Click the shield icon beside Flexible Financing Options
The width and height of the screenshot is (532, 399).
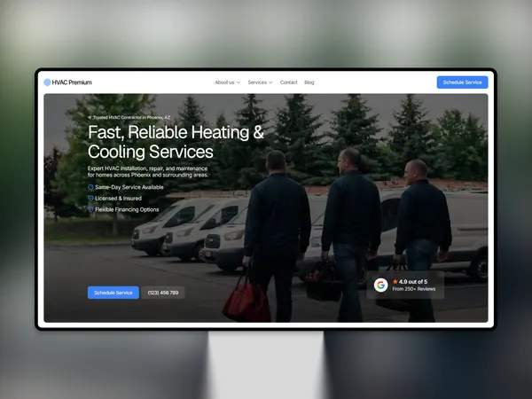[x=90, y=209]
